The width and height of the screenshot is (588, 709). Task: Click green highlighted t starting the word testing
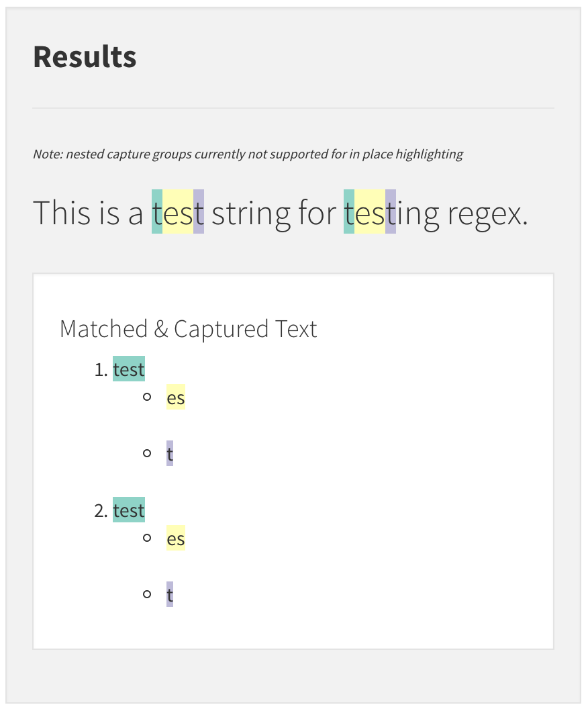[349, 212]
